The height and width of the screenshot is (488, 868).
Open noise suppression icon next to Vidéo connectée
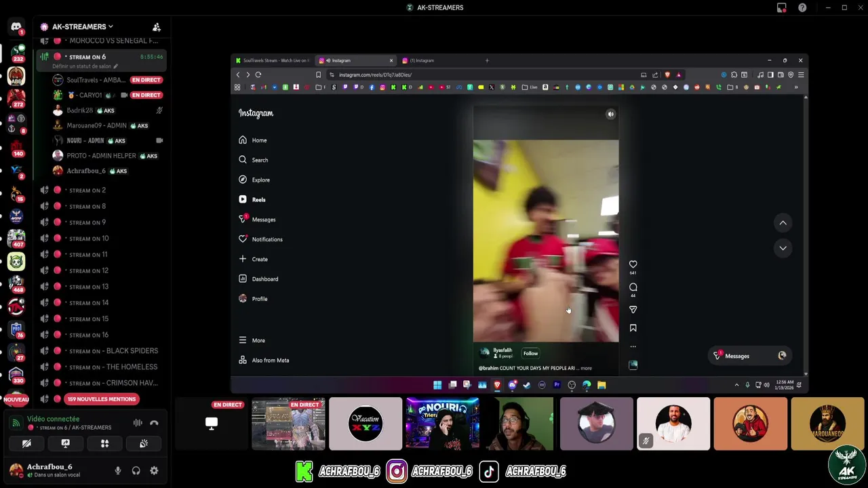point(138,423)
